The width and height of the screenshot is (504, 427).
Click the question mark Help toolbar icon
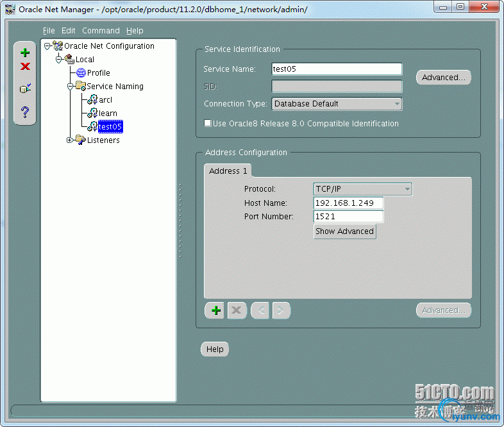pos(25,112)
